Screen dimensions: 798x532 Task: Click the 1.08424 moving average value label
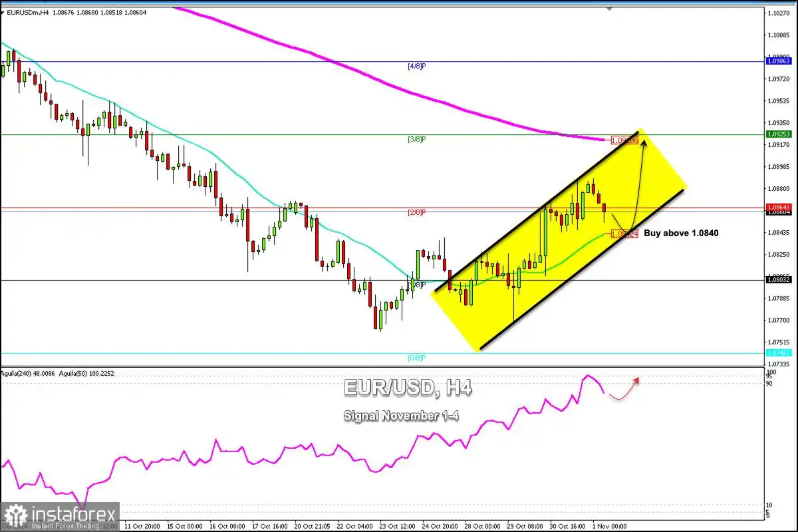pyautogui.click(x=624, y=234)
